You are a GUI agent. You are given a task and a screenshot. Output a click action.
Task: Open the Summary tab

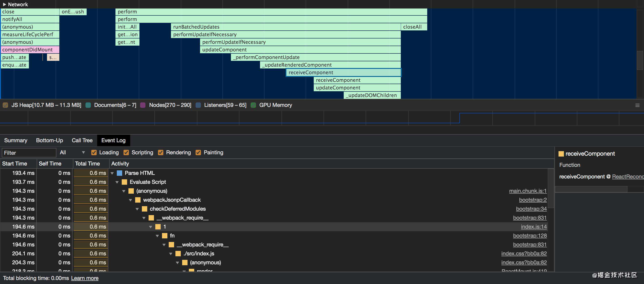pyautogui.click(x=15, y=140)
